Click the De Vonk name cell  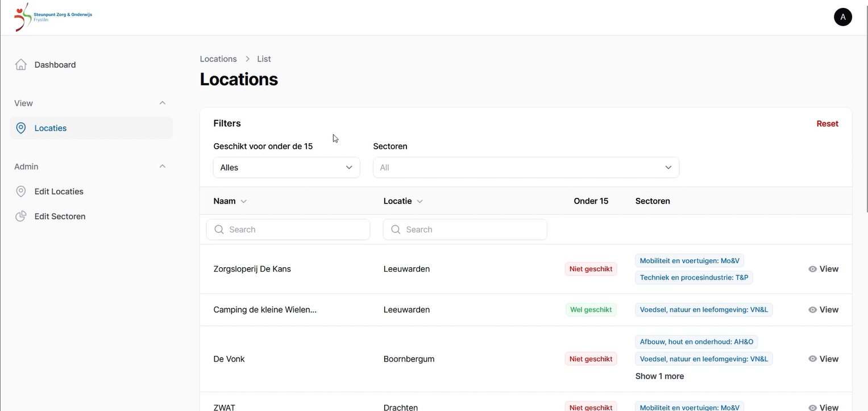pyautogui.click(x=229, y=359)
